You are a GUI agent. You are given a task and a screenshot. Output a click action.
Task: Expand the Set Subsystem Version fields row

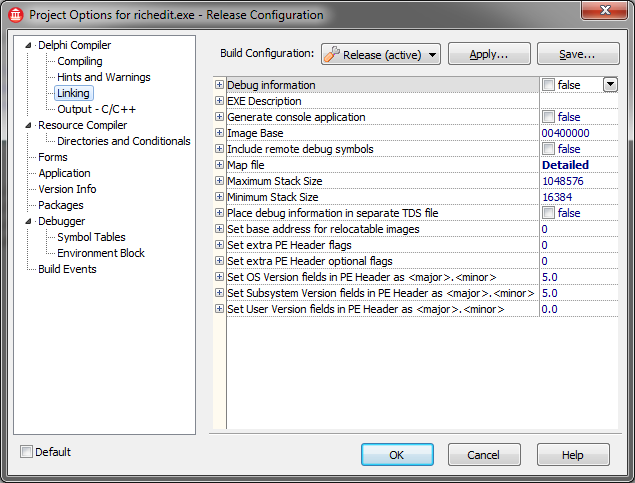click(219, 293)
